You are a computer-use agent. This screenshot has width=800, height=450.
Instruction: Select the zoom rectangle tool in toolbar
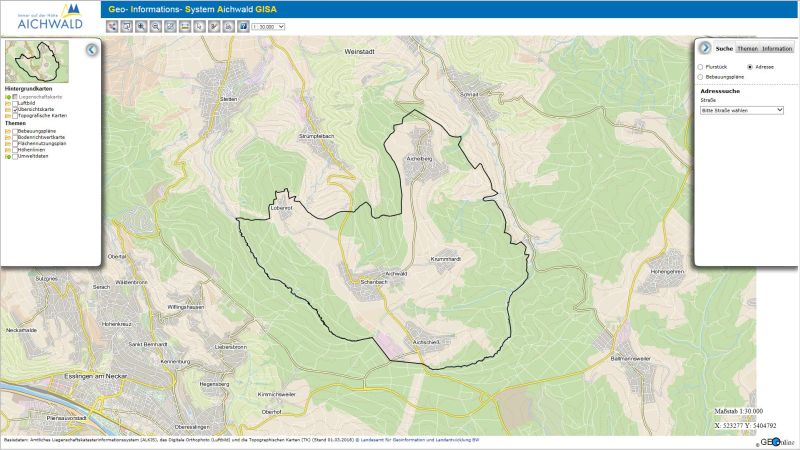pos(126,26)
